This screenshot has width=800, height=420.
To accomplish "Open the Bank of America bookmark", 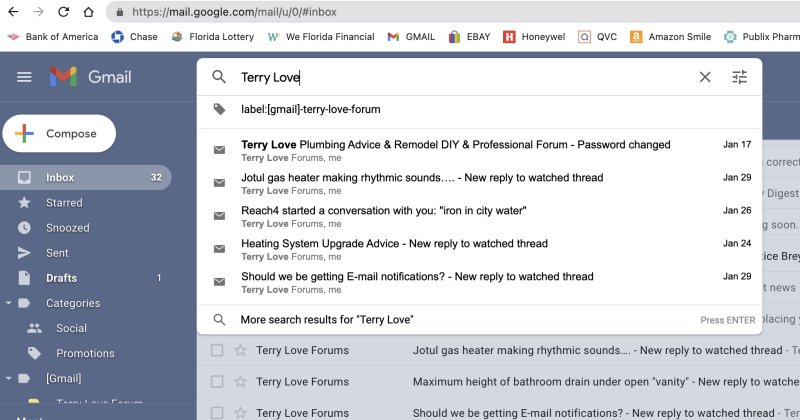I will (52, 37).
